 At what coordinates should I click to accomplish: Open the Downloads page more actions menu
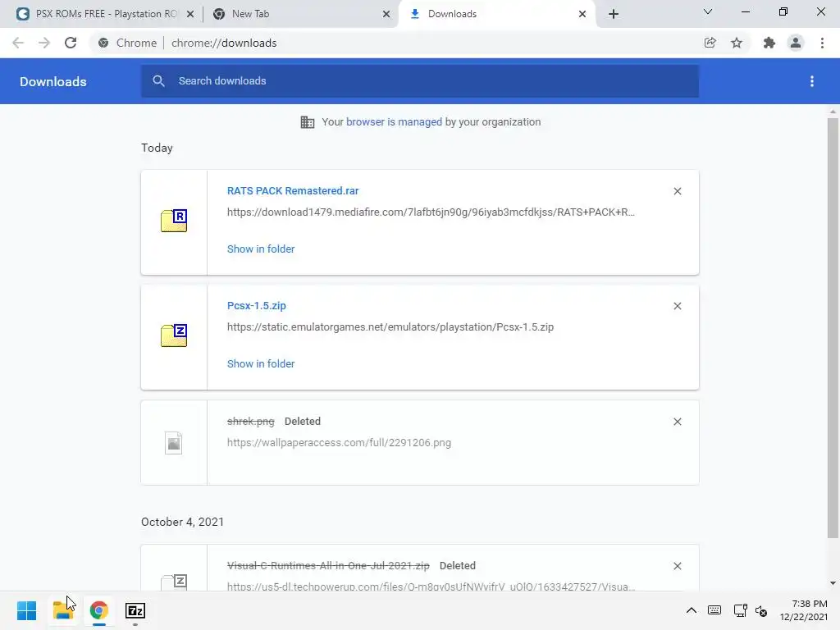pyautogui.click(x=812, y=81)
